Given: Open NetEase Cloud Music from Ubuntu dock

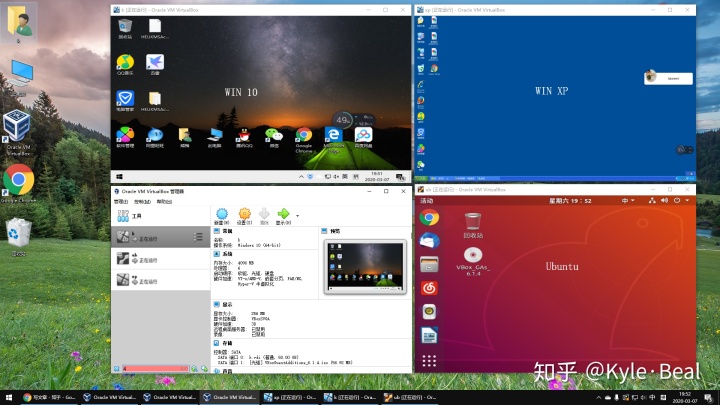Looking at the screenshot, I should coord(429,288).
